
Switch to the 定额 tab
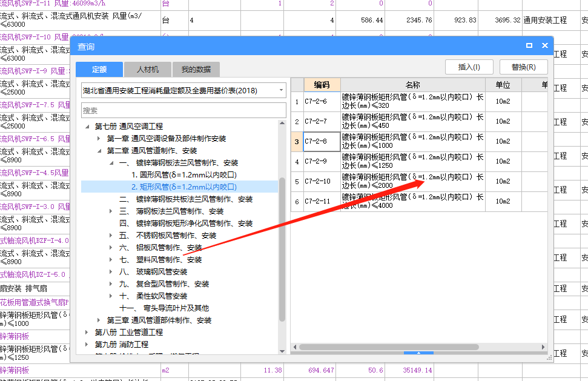99,70
